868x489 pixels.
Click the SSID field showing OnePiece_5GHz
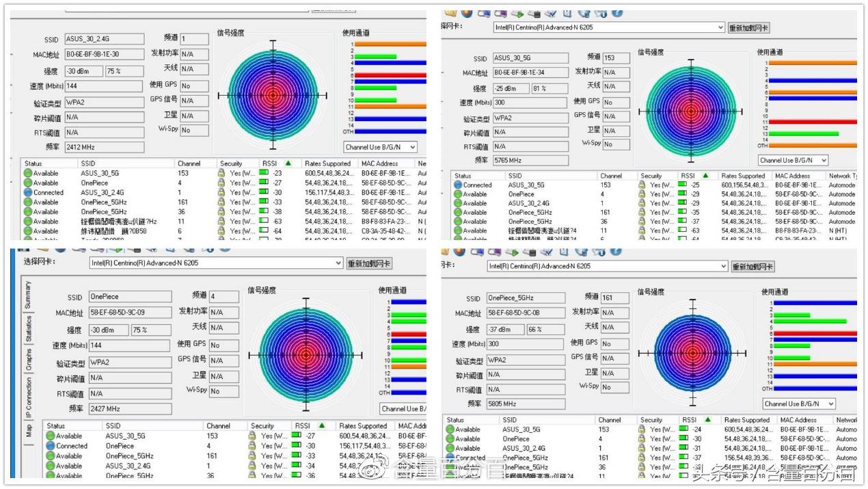[526, 298]
